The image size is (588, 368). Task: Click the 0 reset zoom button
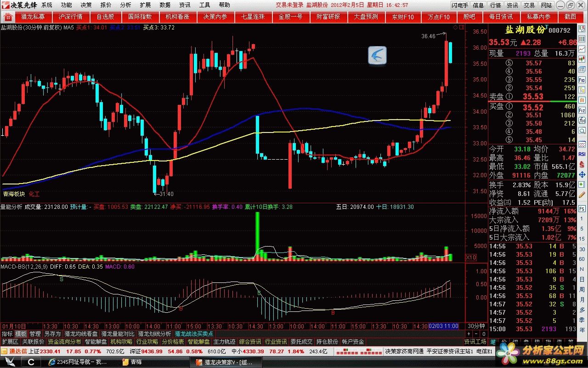coord(484,334)
